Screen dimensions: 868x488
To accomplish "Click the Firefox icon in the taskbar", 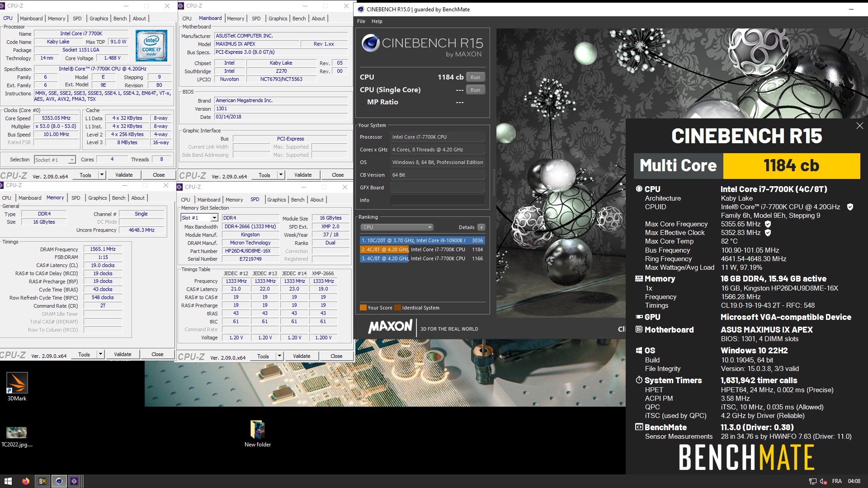I will click(26, 481).
